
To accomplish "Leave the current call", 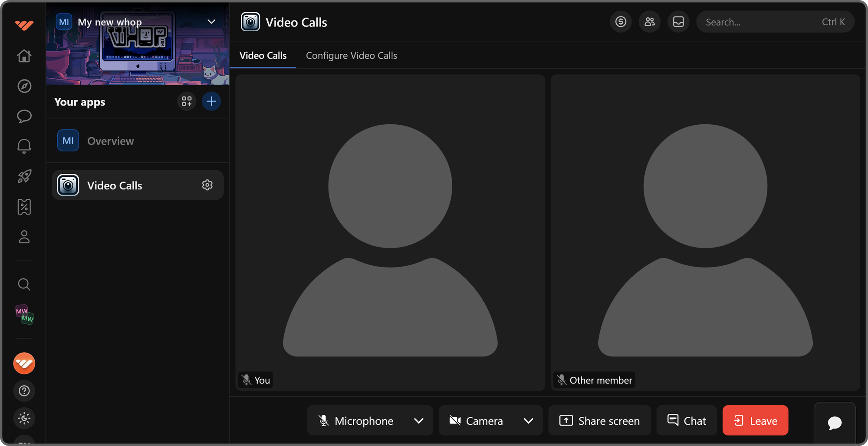I will click(x=755, y=420).
